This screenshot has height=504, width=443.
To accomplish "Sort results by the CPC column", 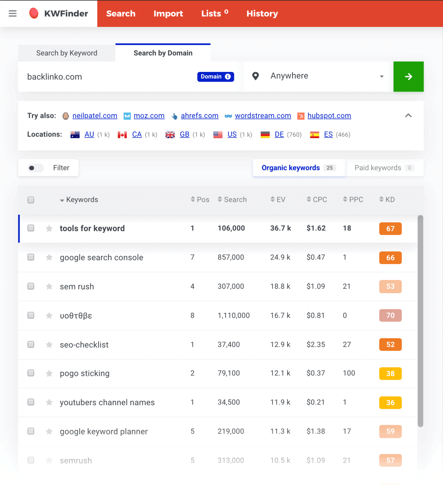I will click(316, 199).
